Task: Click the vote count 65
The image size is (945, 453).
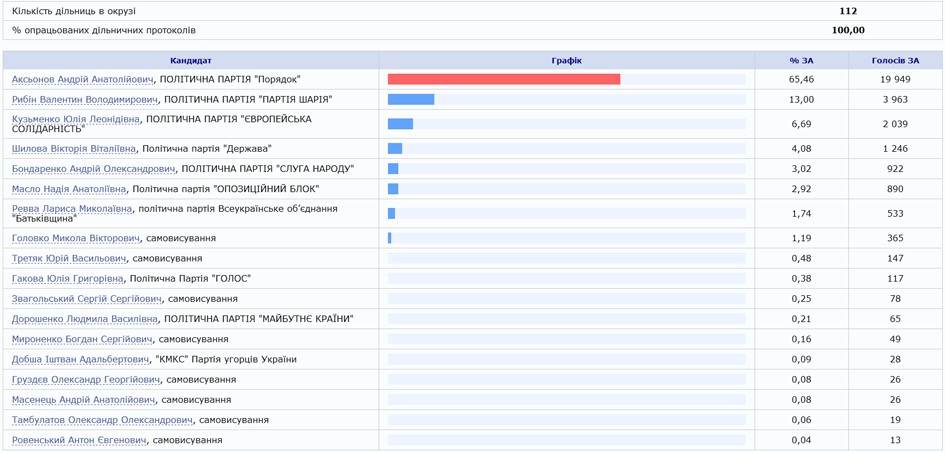Action: point(896,319)
